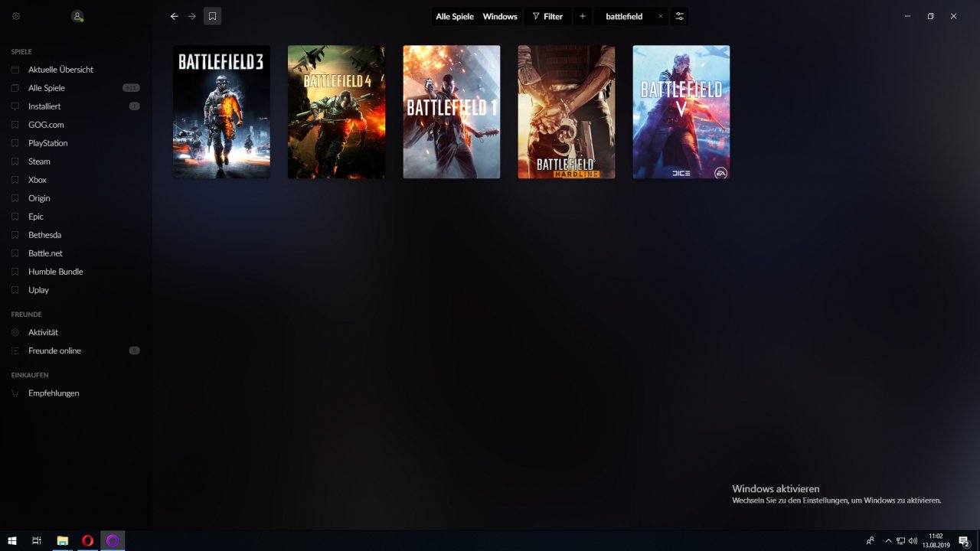Click the Empfehlungen shopping cart icon

15,393
